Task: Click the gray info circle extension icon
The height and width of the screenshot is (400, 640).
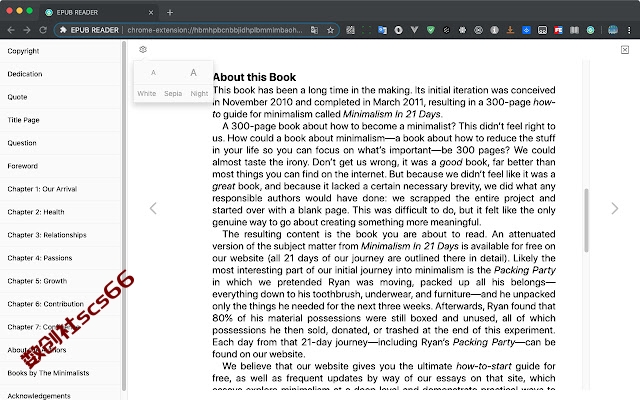Action: click(494, 30)
